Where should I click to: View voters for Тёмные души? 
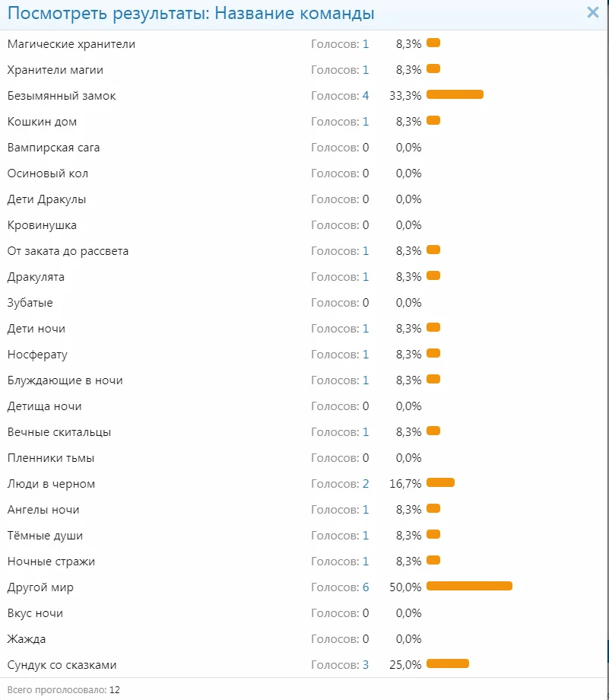tap(366, 536)
